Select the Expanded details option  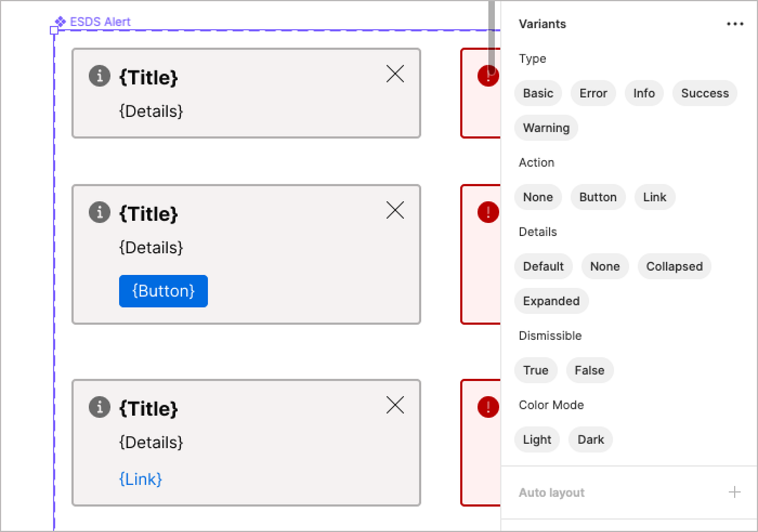point(551,301)
